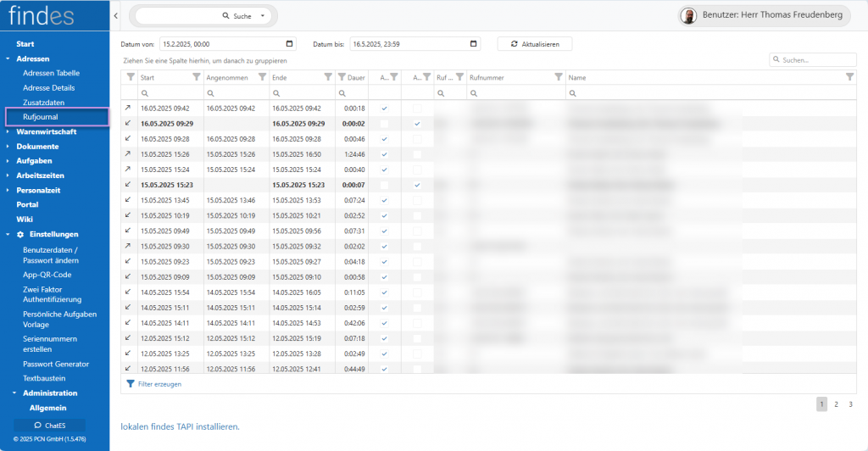Collapse the sidebar with the arrow icon
Screen dimensions: 868x451
point(115,16)
